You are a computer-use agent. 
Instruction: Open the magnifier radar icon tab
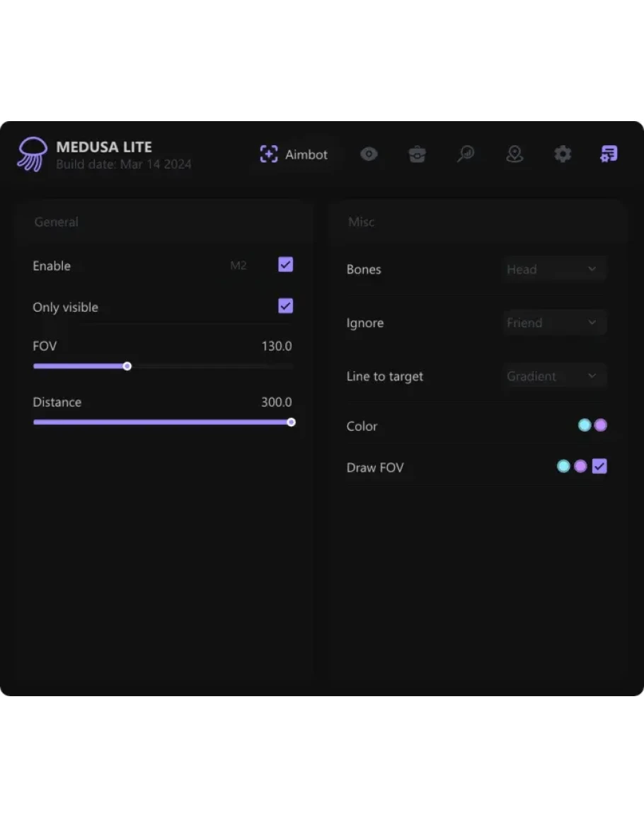point(466,154)
